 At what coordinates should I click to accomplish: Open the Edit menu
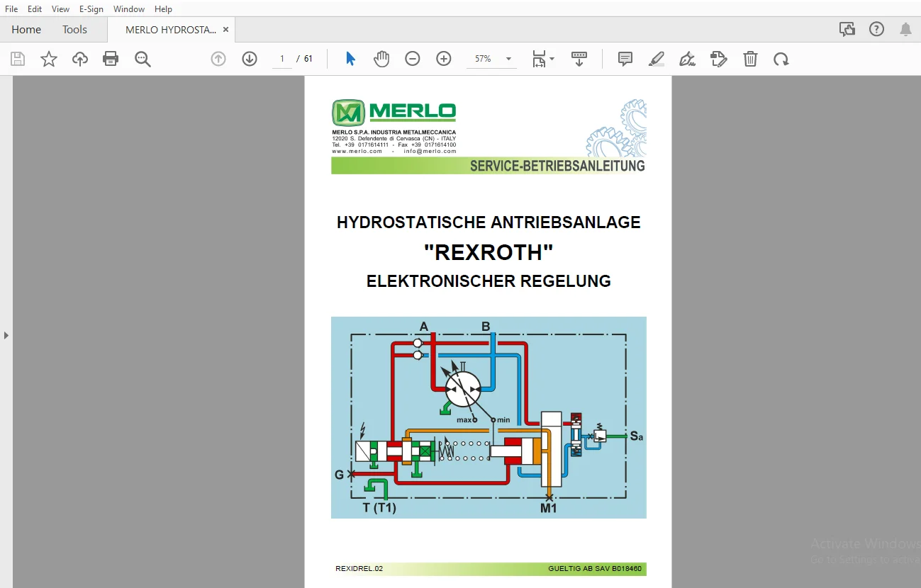(x=35, y=9)
